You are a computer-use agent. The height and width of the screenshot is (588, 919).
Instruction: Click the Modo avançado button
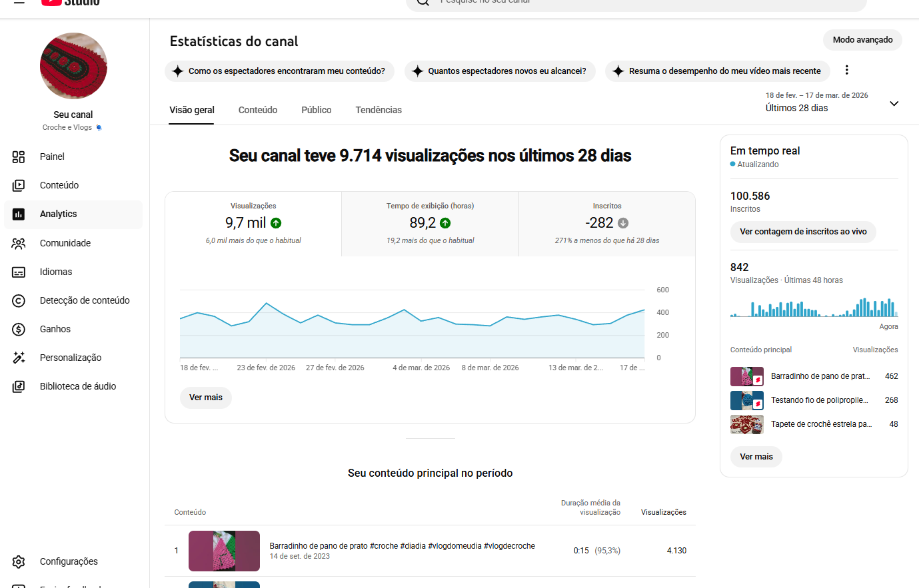point(862,40)
